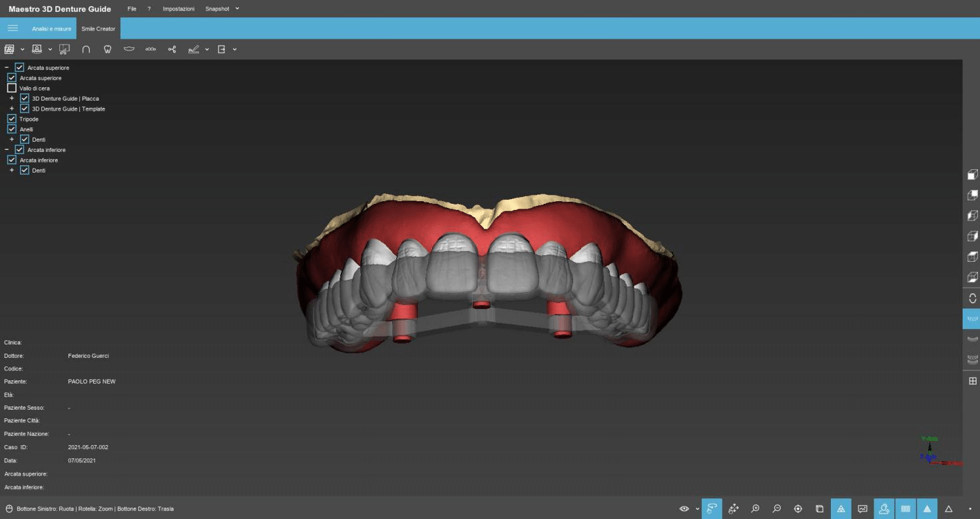Click the clipboard copy icon in bottom bar
Image resolution: width=980 pixels, height=519 pixels.
pos(820,509)
